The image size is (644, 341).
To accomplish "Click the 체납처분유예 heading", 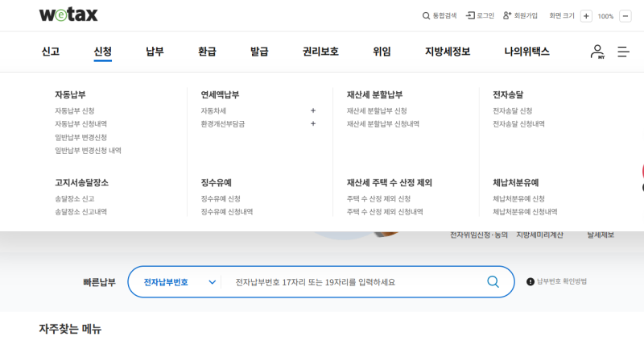I will coord(516,183).
